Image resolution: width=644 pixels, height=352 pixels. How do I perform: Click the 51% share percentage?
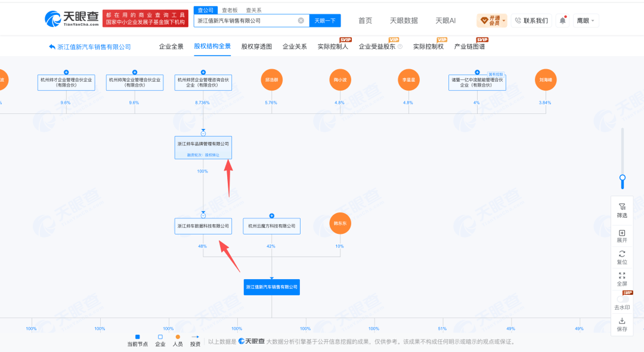442,329
